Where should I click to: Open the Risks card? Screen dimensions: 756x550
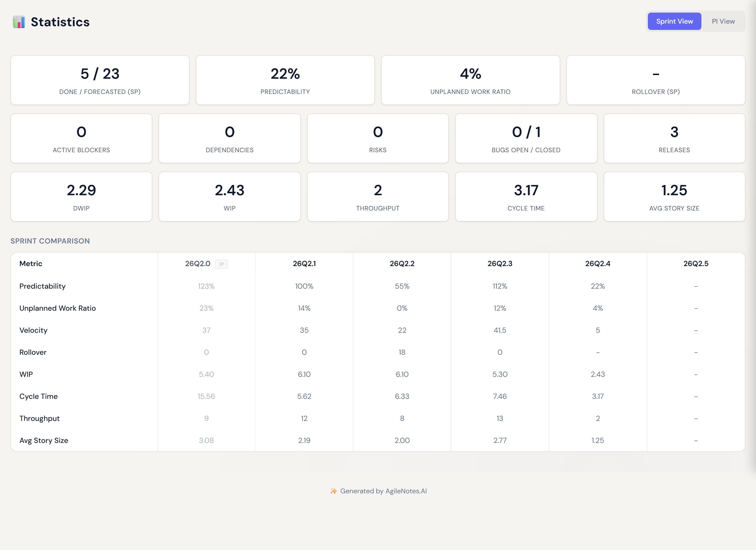(x=378, y=138)
